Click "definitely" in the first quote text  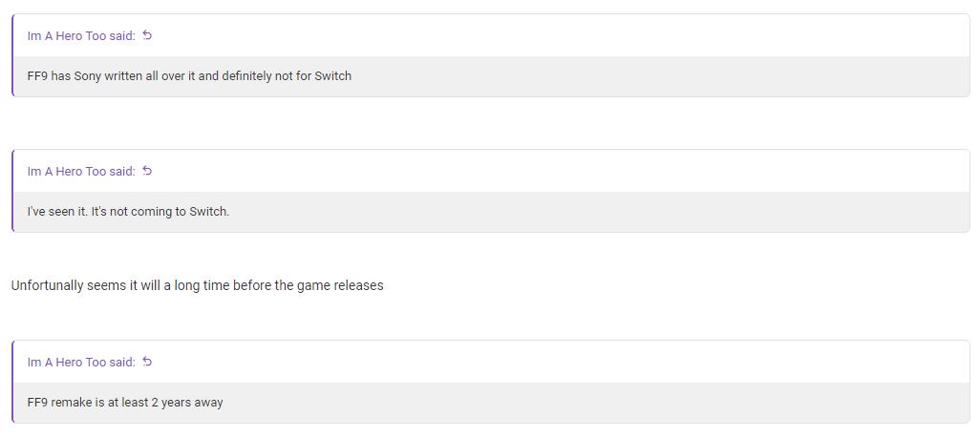246,76
